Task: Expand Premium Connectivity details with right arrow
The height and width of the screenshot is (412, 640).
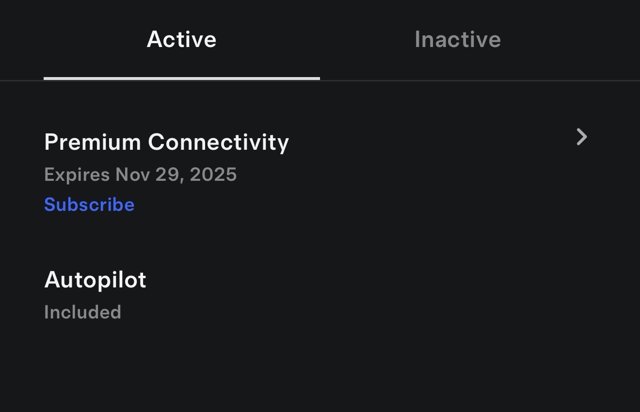Action: pyautogui.click(x=582, y=137)
